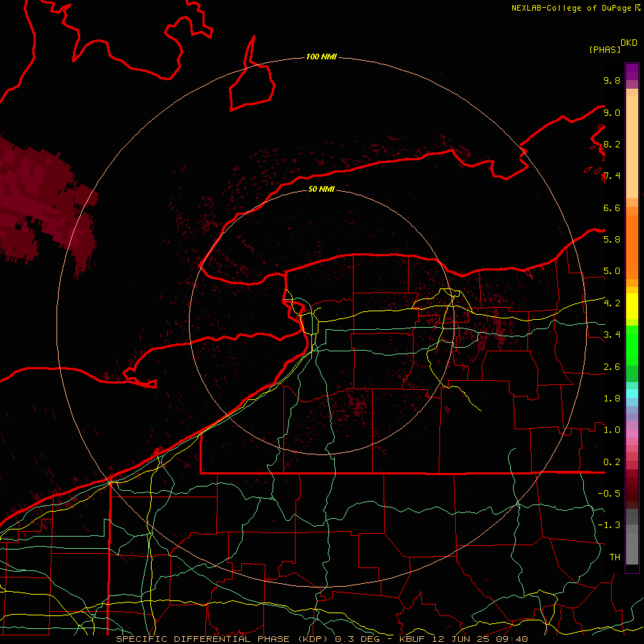The width and height of the screenshot is (644, 644).
Task: Click the DKD legend title
Action: [629, 43]
